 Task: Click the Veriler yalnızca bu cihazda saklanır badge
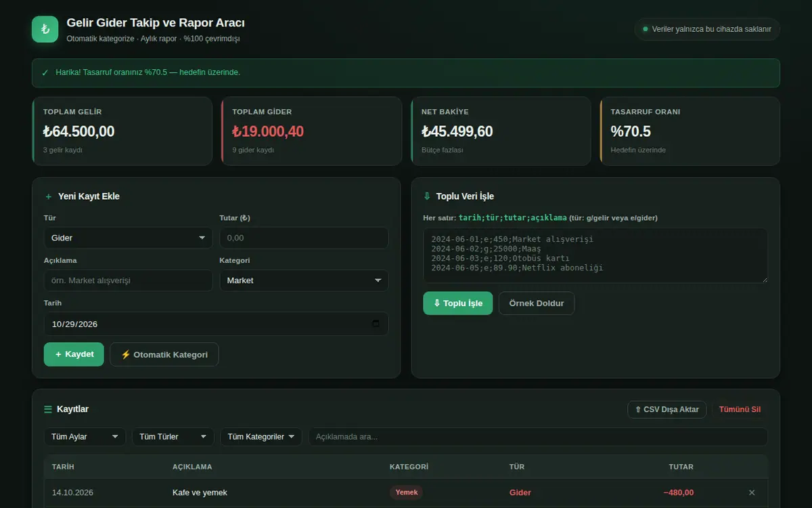tap(707, 29)
